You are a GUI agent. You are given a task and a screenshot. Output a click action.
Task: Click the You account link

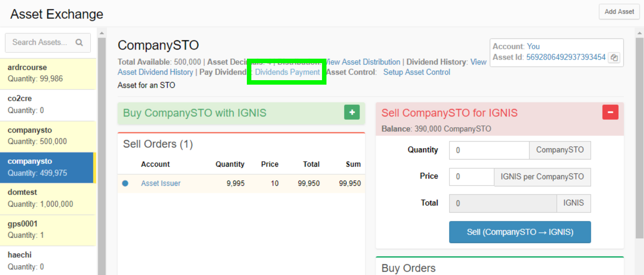(533, 47)
